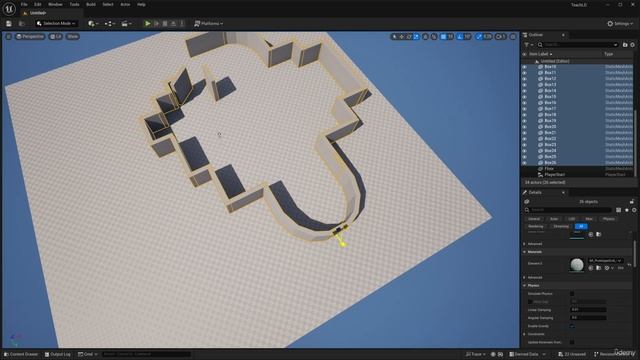Click the Unreal Engine logo icon
640x360 pixels.
pyautogui.click(x=9, y=9)
